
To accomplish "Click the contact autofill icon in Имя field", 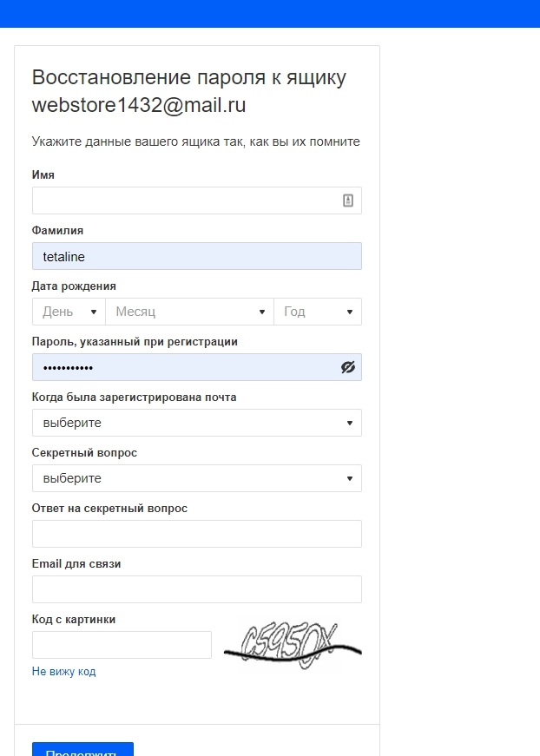I will tap(348, 201).
